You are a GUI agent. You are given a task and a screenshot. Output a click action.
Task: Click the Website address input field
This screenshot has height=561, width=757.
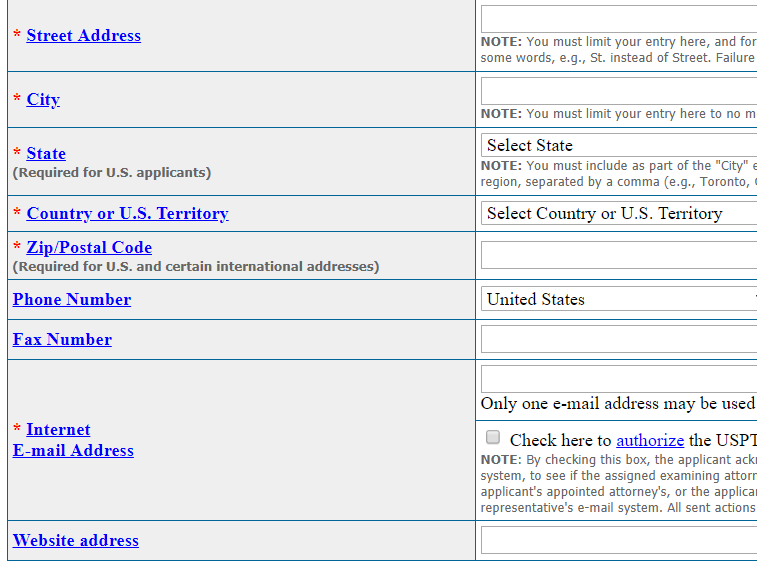[618, 541]
